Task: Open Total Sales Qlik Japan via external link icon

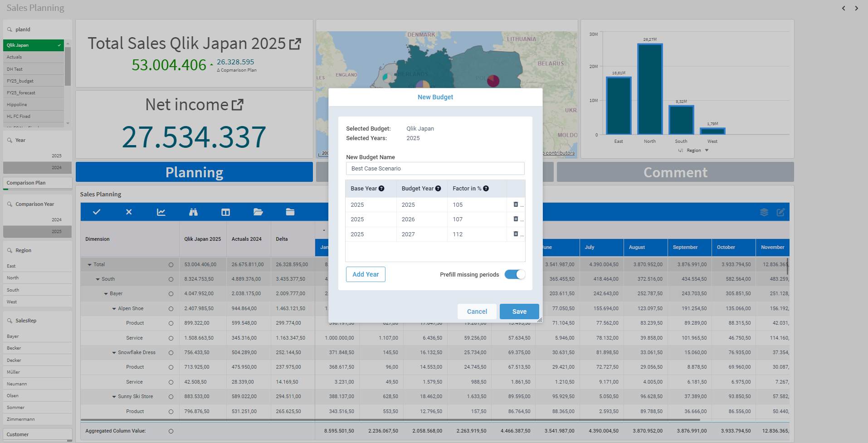Action: [296, 43]
